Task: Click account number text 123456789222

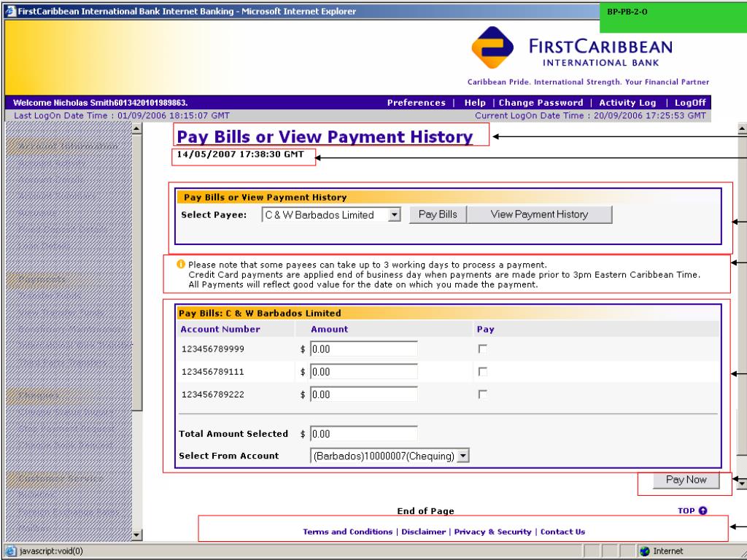Action: (x=213, y=394)
